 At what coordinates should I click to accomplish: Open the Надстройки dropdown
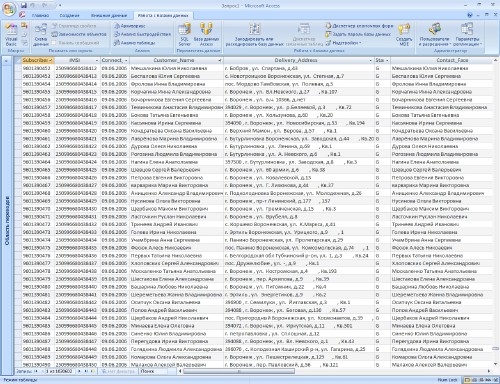tap(343, 43)
